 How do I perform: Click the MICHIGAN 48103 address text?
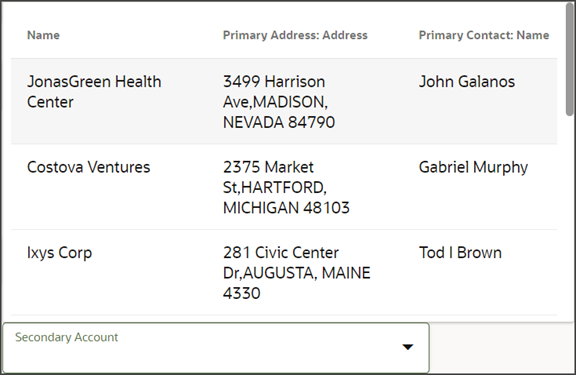(x=286, y=208)
